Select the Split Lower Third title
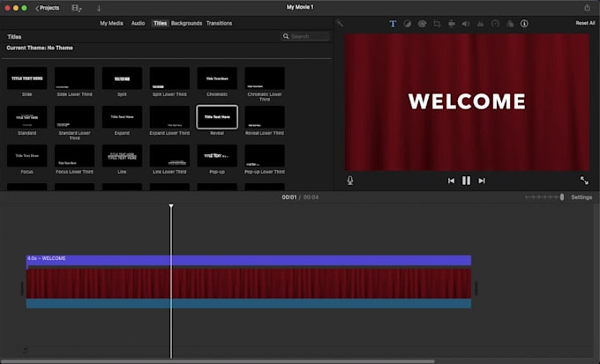Image resolution: width=600 pixels, height=364 pixels. pyautogui.click(x=169, y=78)
